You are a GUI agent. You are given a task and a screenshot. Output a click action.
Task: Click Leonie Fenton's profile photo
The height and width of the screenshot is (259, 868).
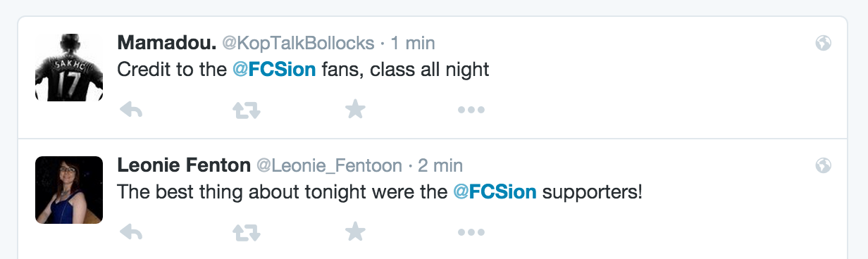(x=69, y=190)
